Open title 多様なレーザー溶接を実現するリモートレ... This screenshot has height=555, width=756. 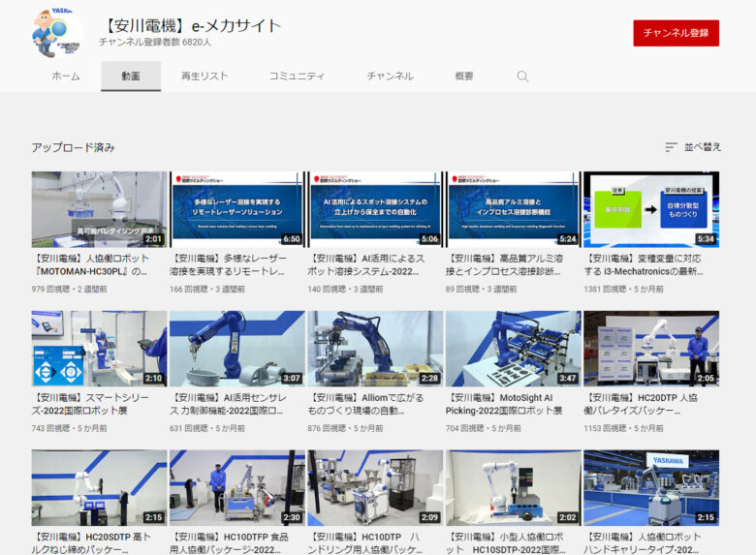229,265
